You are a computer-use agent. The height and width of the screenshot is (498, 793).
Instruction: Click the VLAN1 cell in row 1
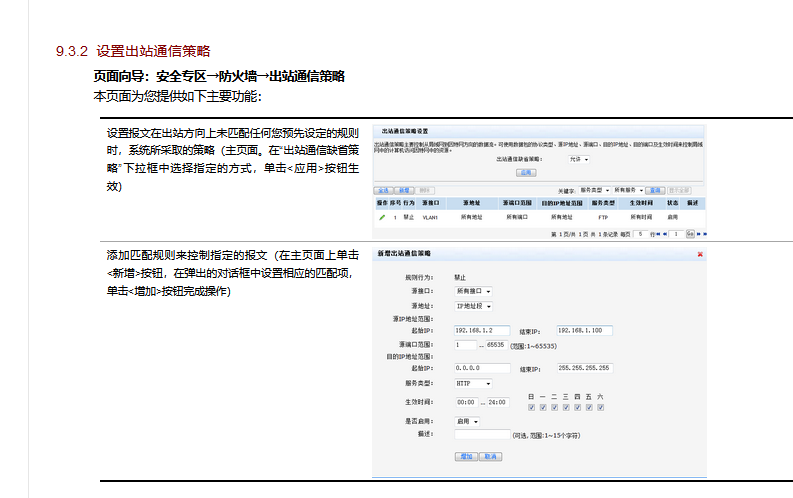click(430, 217)
